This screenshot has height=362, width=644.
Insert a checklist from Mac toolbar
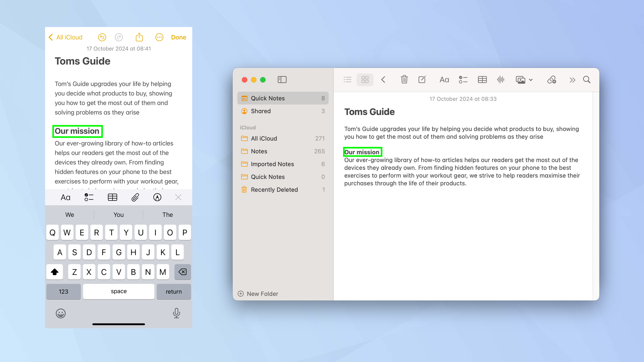click(463, 80)
